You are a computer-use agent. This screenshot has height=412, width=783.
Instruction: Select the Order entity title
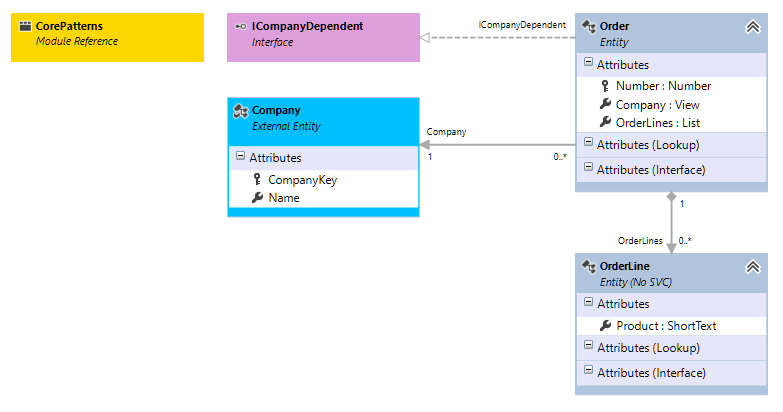[x=614, y=26]
